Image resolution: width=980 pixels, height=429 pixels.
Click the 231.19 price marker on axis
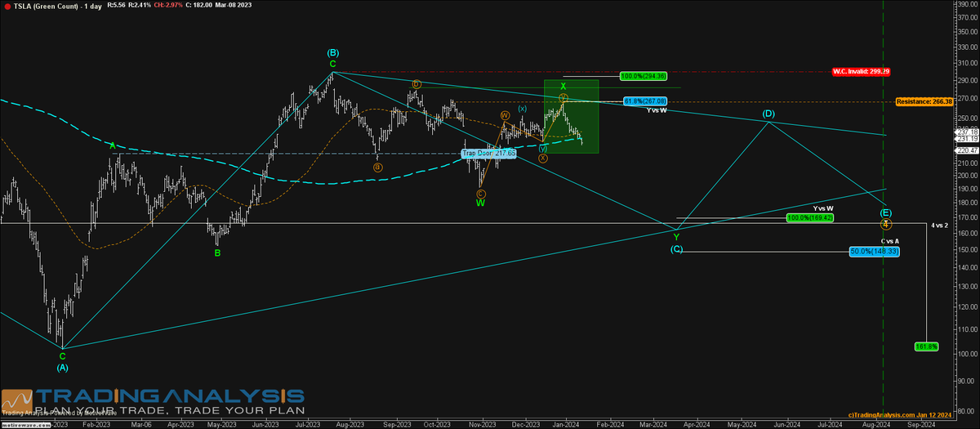(x=967, y=139)
